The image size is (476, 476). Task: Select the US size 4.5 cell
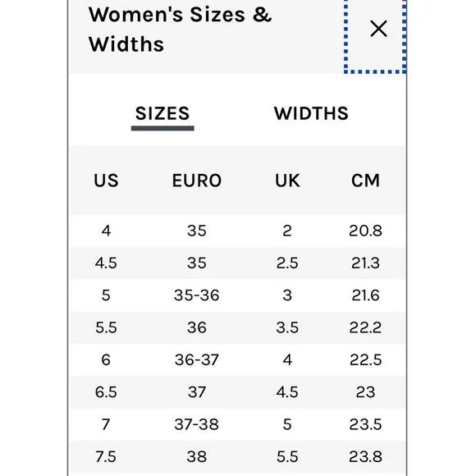point(106,263)
